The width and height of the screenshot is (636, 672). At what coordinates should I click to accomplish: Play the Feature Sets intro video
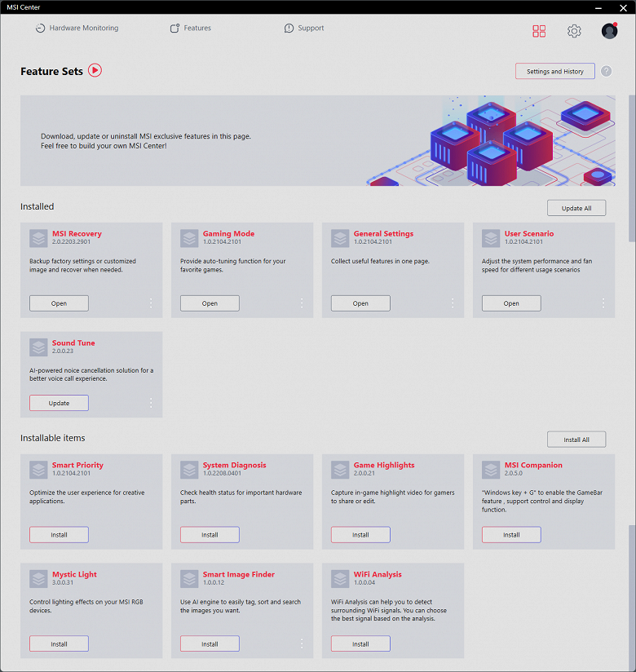pos(95,70)
